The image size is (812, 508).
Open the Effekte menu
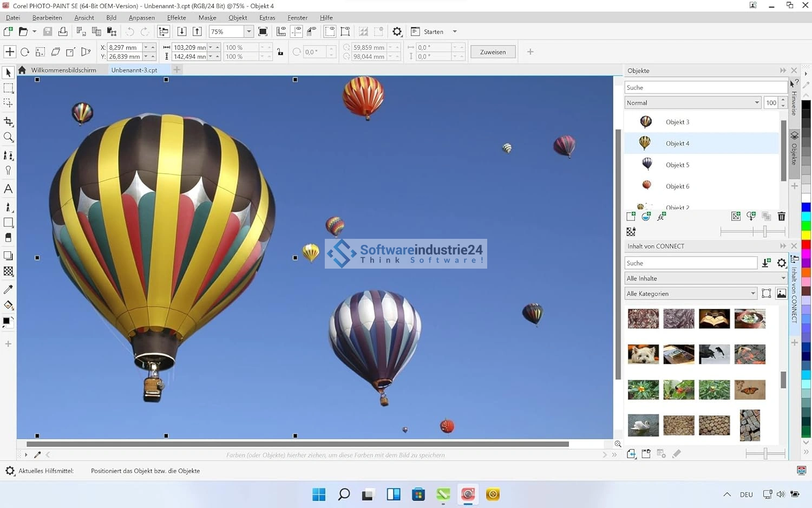tap(176, 18)
